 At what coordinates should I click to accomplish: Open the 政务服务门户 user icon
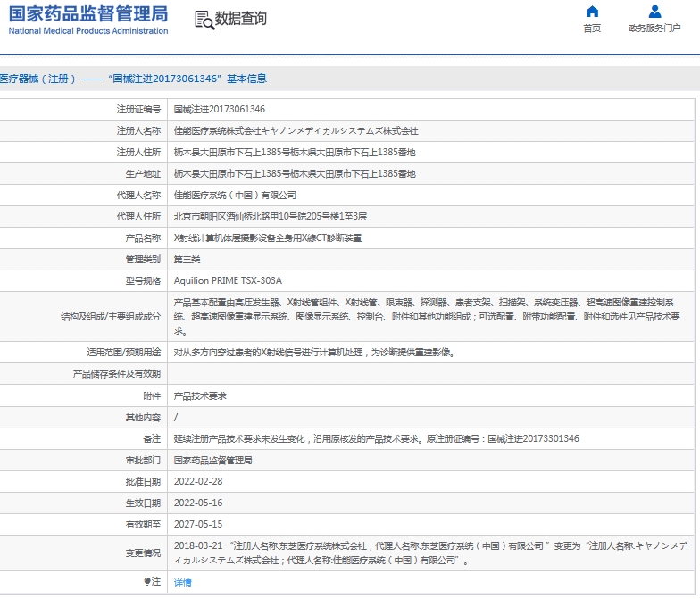click(x=654, y=11)
